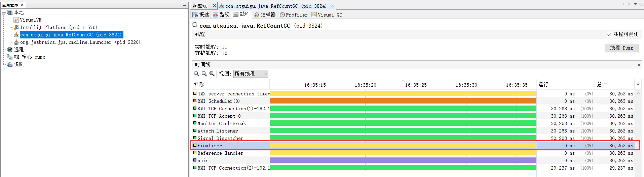644x177 pixels.
Task: Sort by the 总计 column header
Action: [x=615, y=84]
